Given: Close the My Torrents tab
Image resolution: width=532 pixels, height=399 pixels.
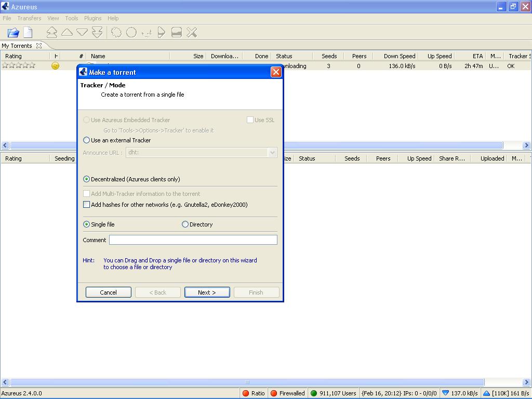Looking at the screenshot, I should tap(38, 46).
